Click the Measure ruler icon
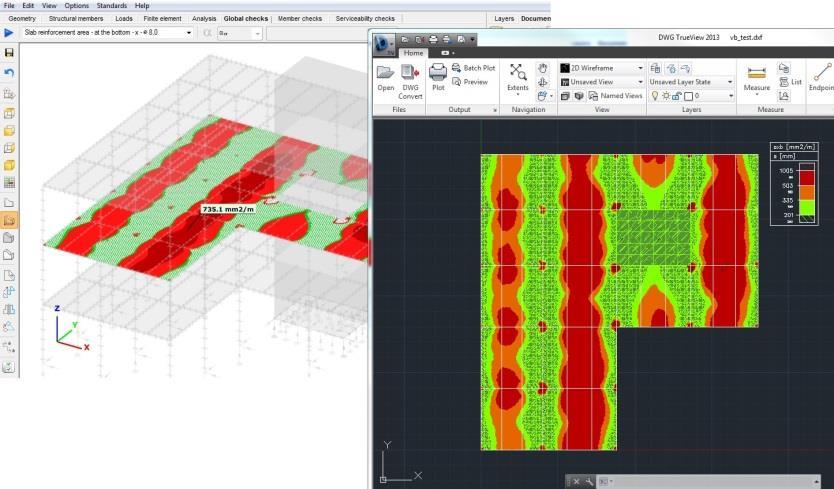This screenshot has height=489, width=834. pyautogui.click(x=756, y=72)
